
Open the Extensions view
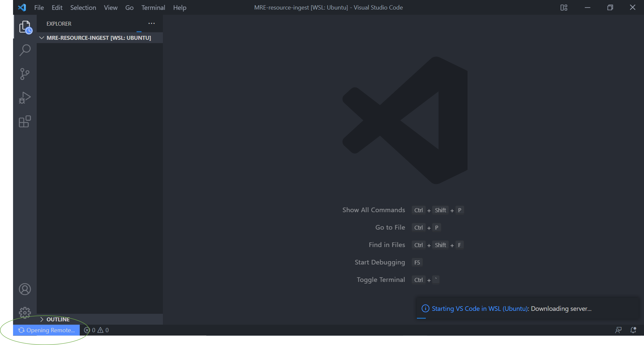tap(25, 122)
